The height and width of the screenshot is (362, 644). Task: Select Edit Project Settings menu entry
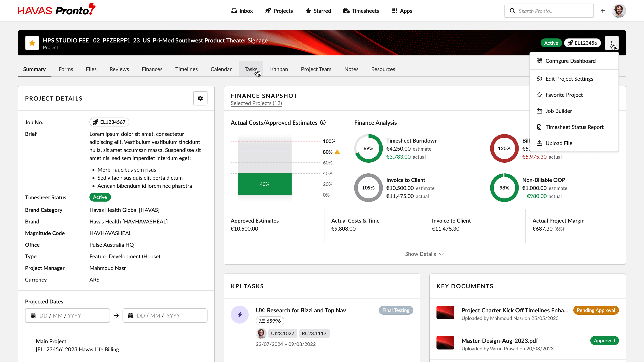coord(574,79)
